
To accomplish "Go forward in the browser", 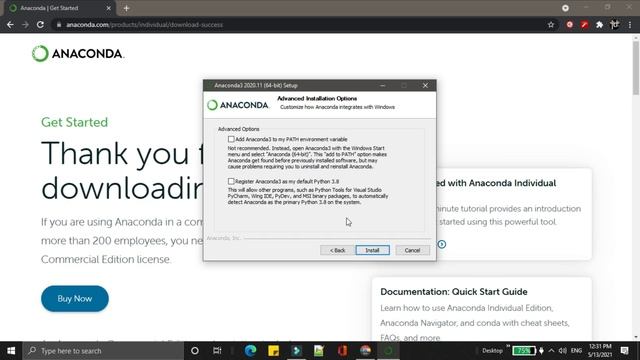I will pyautogui.click(x=25, y=25).
